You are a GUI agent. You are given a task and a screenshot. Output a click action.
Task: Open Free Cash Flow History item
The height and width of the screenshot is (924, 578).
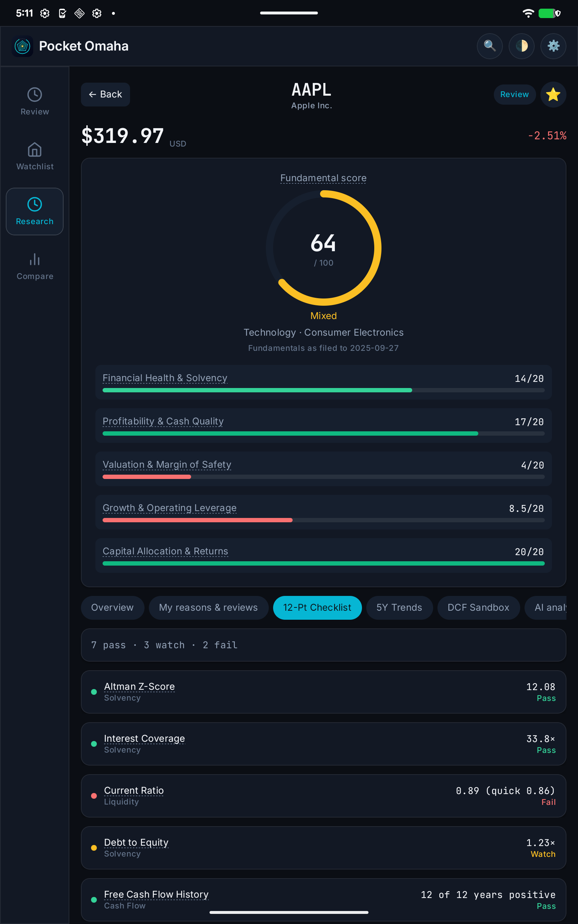point(323,899)
